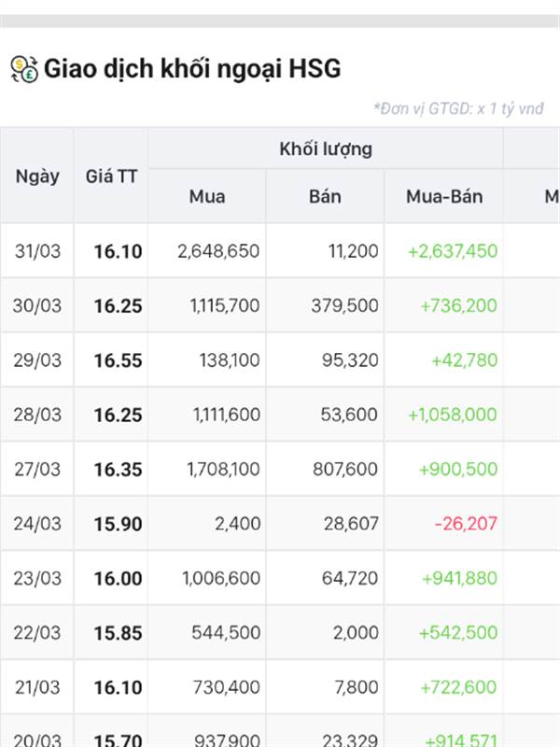The width and height of the screenshot is (560, 747).
Task: Select the 27/03 date cell
Action: [37, 470]
